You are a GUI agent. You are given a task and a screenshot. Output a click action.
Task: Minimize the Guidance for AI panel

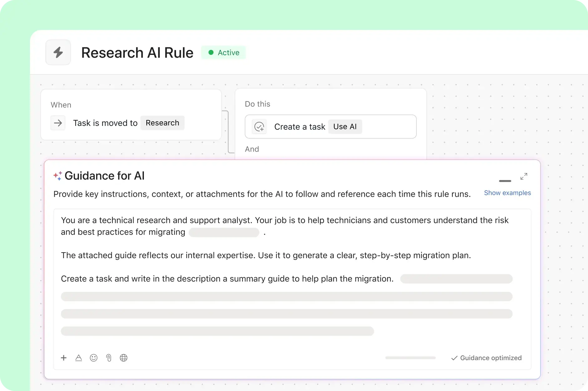pos(505,181)
